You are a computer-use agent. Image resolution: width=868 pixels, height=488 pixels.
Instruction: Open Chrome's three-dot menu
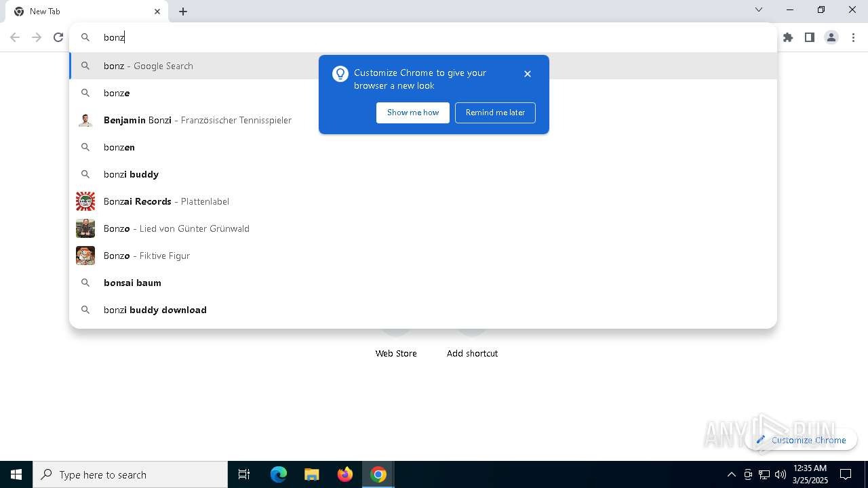point(853,37)
